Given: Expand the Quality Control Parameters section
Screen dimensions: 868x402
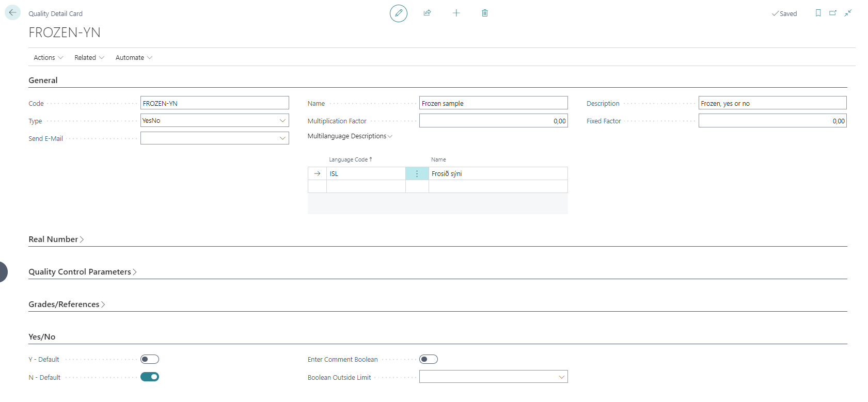Looking at the screenshot, I should pyautogui.click(x=82, y=272).
